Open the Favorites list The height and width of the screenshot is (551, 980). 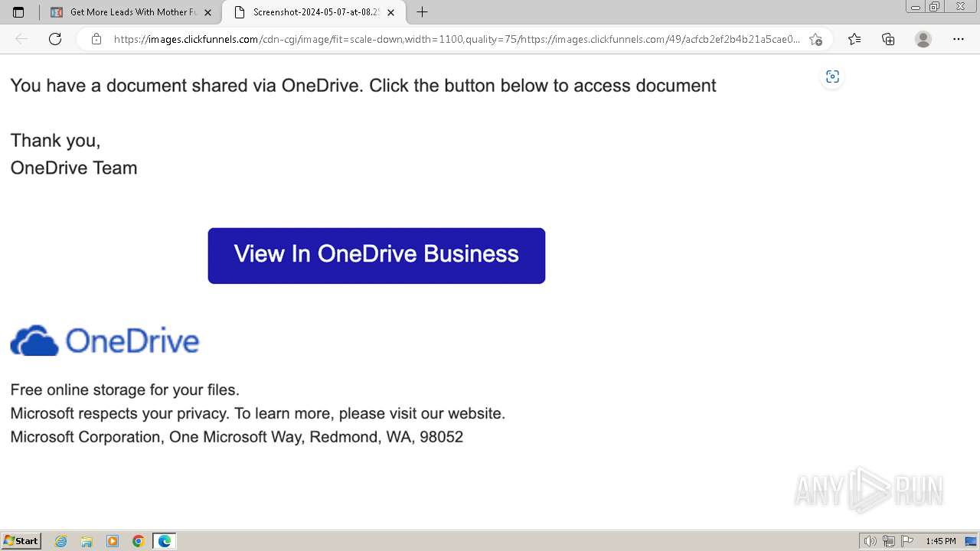854,39
